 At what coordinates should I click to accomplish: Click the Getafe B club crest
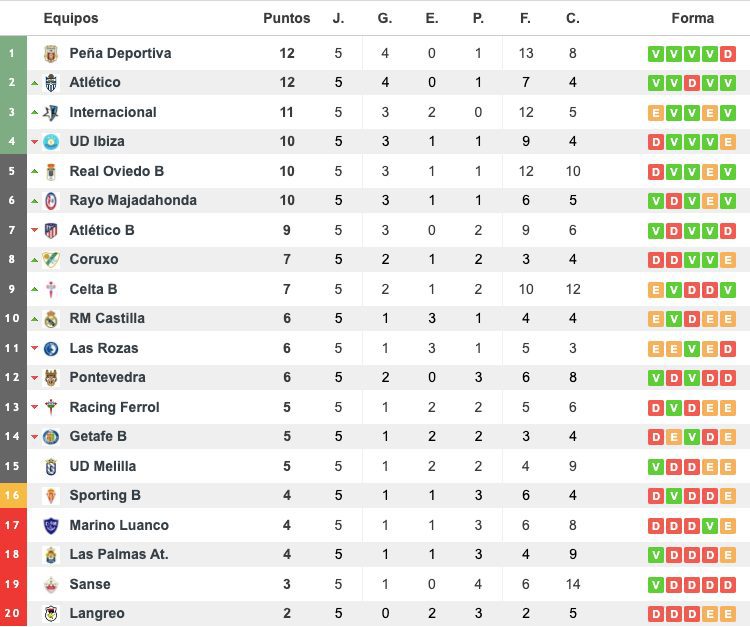[51, 437]
